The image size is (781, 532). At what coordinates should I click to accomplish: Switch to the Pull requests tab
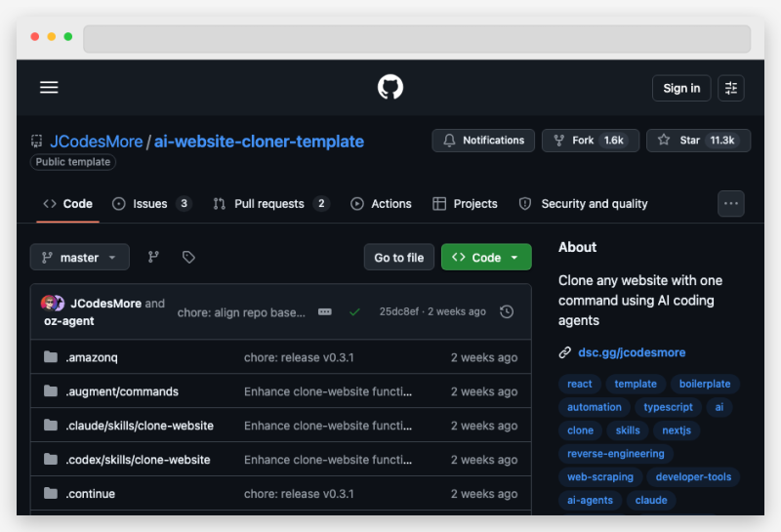coord(270,204)
